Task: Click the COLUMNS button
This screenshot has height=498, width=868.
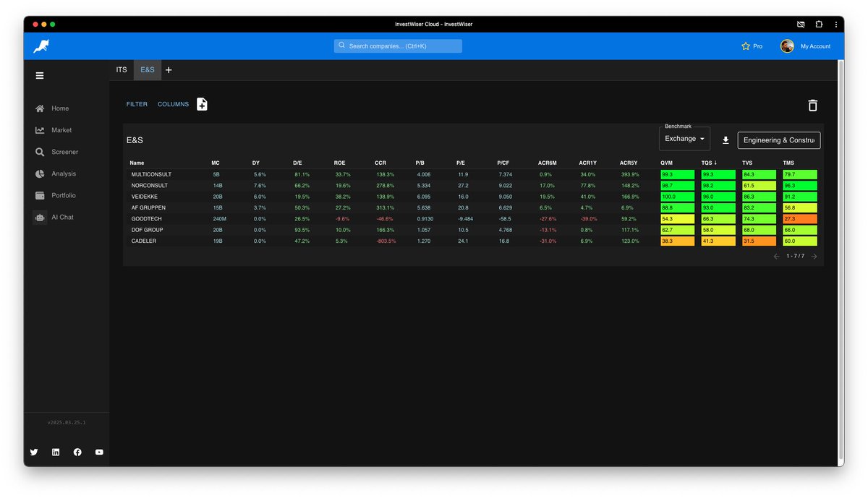Action: click(x=173, y=104)
